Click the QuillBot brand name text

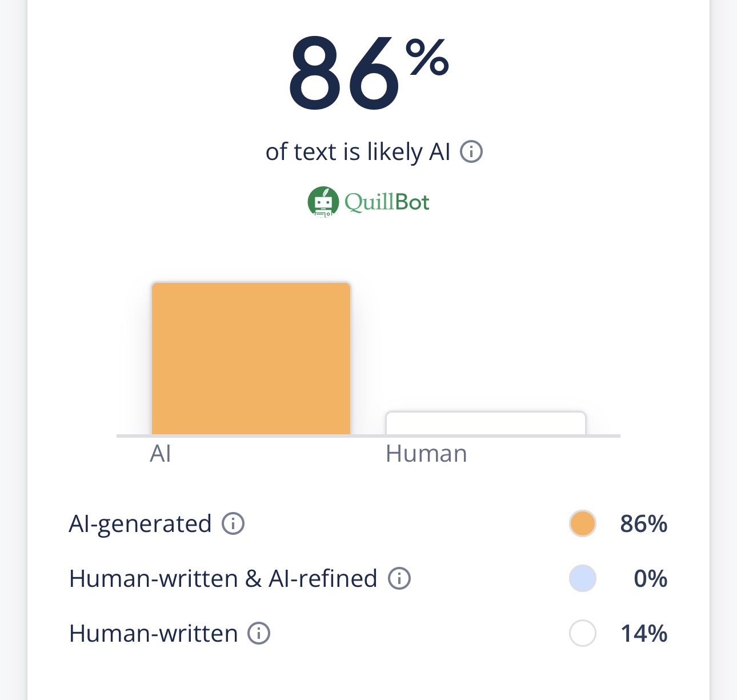(387, 202)
